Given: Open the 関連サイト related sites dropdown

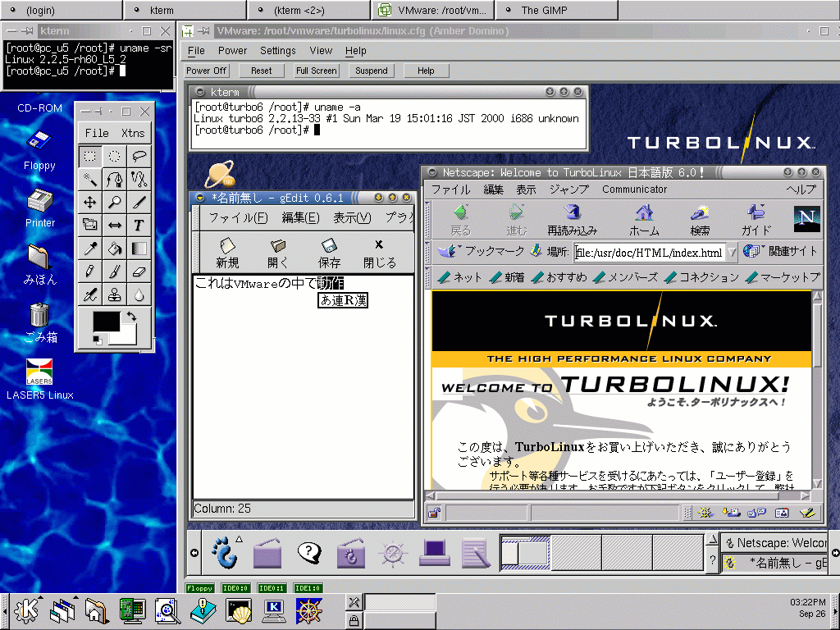Looking at the screenshot, I should [x=781, y=251].
